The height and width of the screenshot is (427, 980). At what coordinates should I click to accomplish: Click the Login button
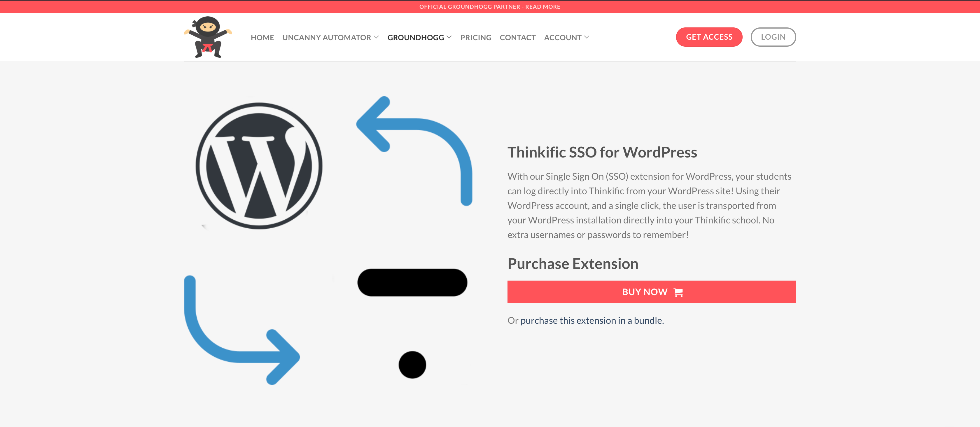pos(773,37)
